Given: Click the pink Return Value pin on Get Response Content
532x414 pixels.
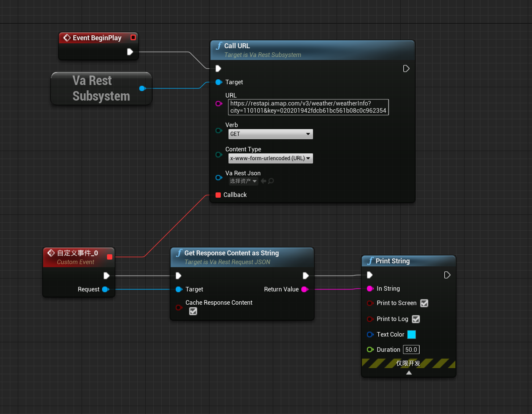Looking at the screenshot, I should point(305,289).
